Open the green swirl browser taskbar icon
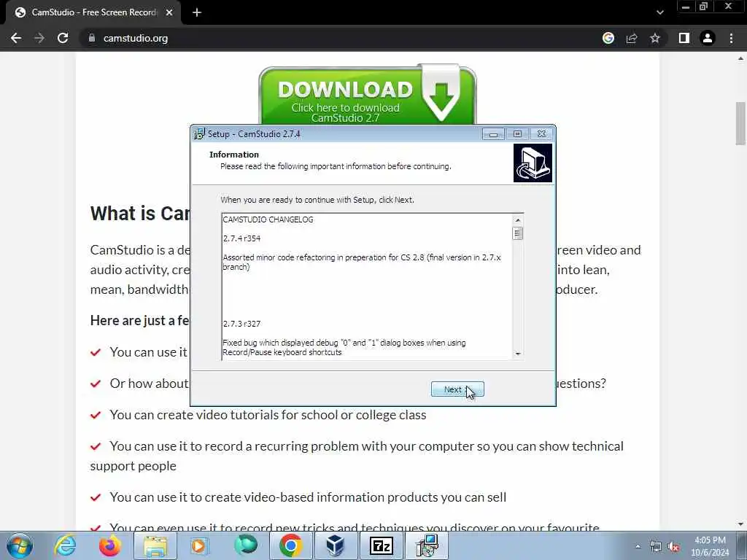 245,545
